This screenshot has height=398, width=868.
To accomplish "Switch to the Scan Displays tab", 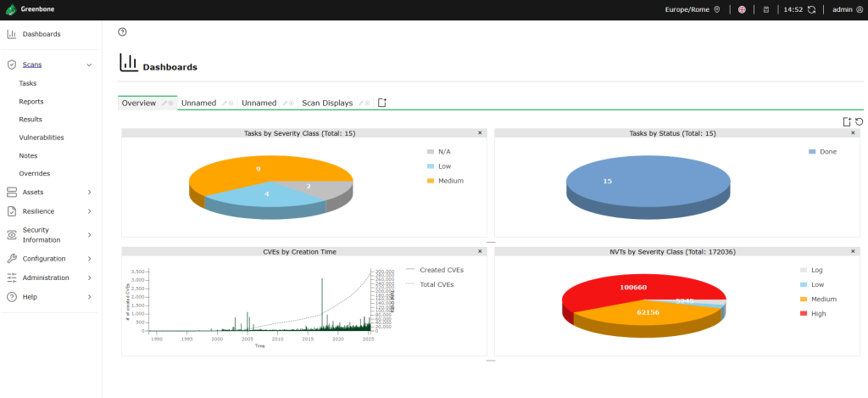I will coord(327,104).
